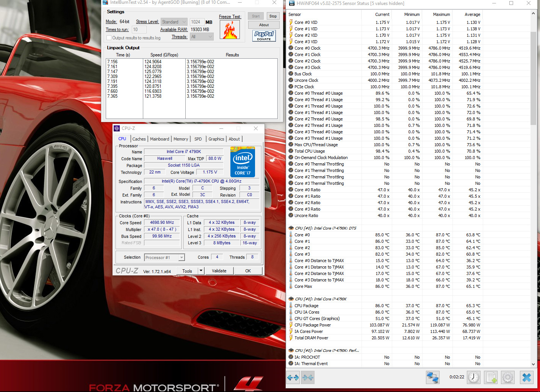Click the Sensor column header
The image size is (540, 392).
(x=324, y=14)
